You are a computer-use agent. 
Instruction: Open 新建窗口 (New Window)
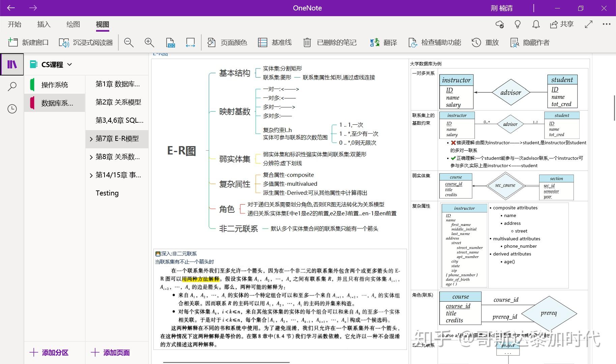pos(28,42)
